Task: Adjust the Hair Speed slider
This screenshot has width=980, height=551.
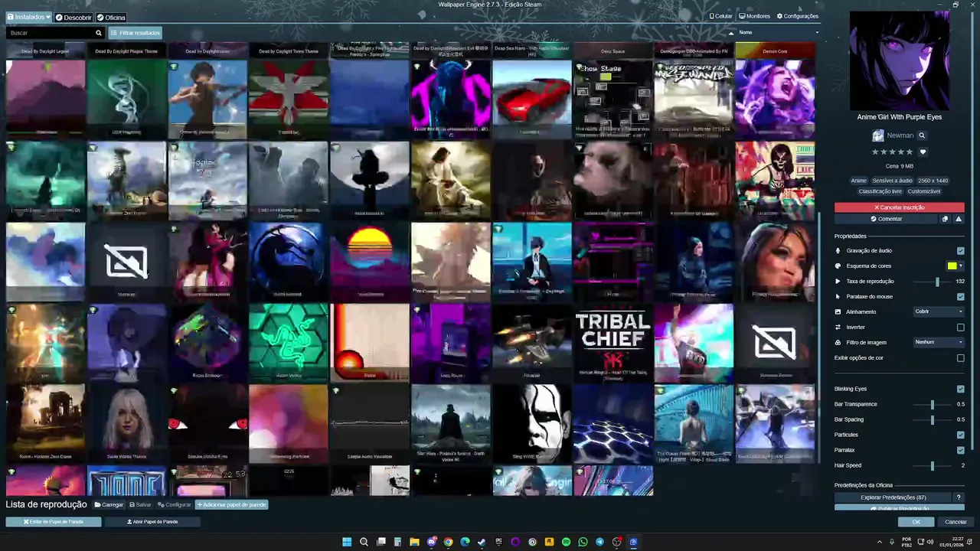Action: coord(931,465)
